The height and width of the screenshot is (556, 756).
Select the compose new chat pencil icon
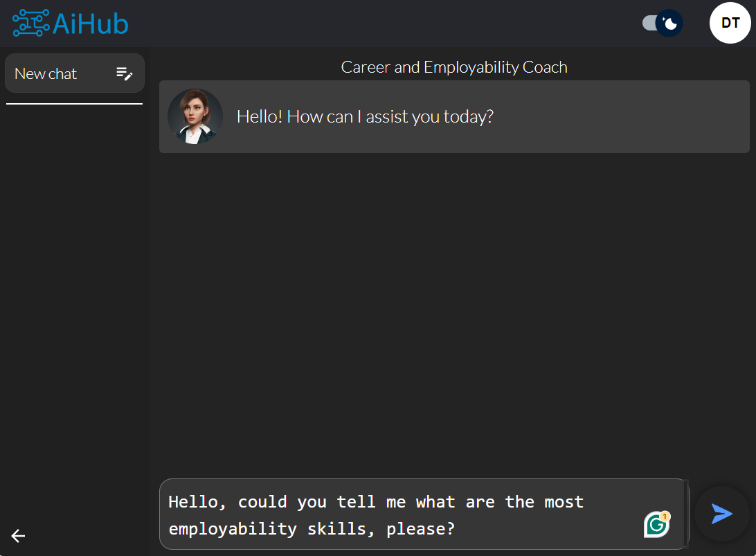pos(125,73)
